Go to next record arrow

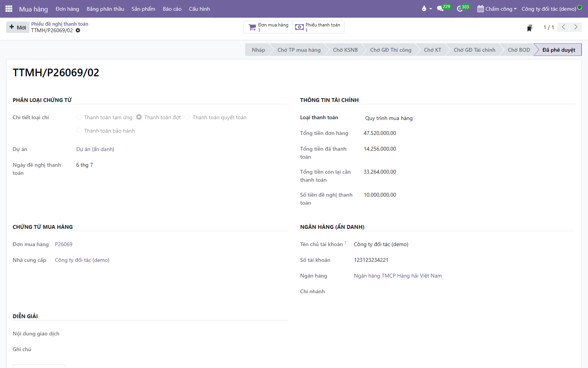[576, 27]
